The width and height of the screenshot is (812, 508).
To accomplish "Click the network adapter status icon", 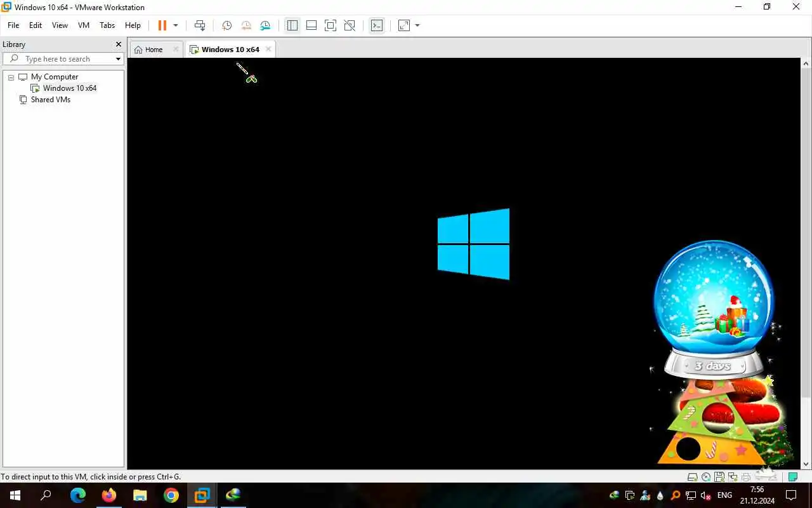I will (x=733, y=477).
